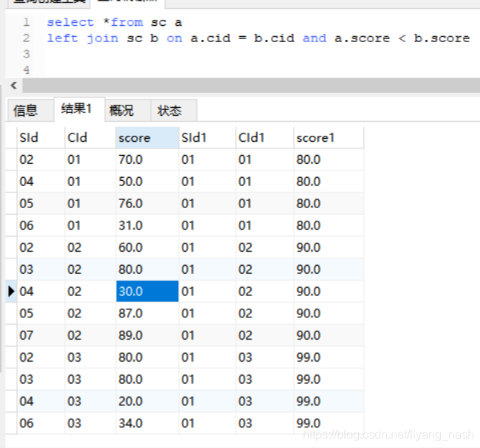The image size is (480, 448).
Task: Click CId1 cell 02 in the 87.0 row
Action: (x=265, y=314)
